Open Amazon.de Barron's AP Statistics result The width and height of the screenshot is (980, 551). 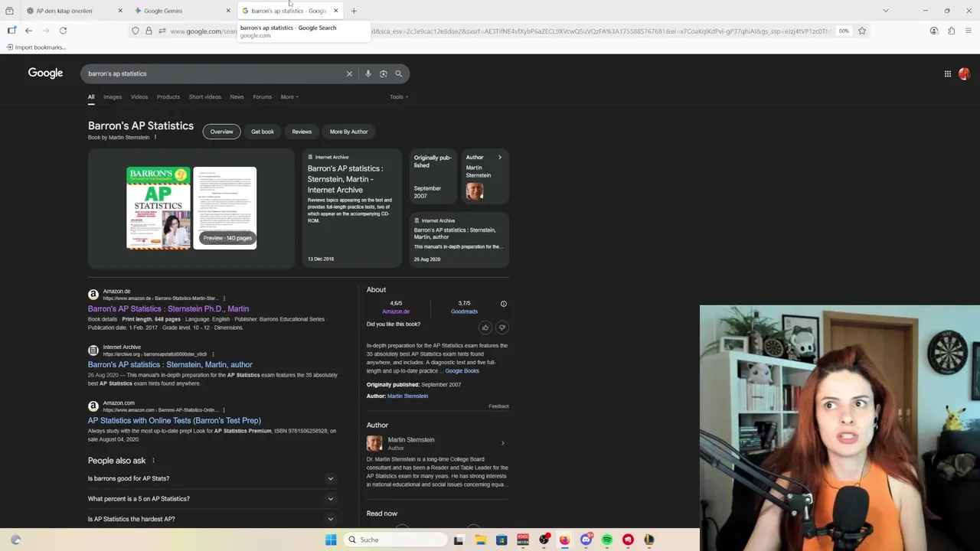[x=168, y=308]
